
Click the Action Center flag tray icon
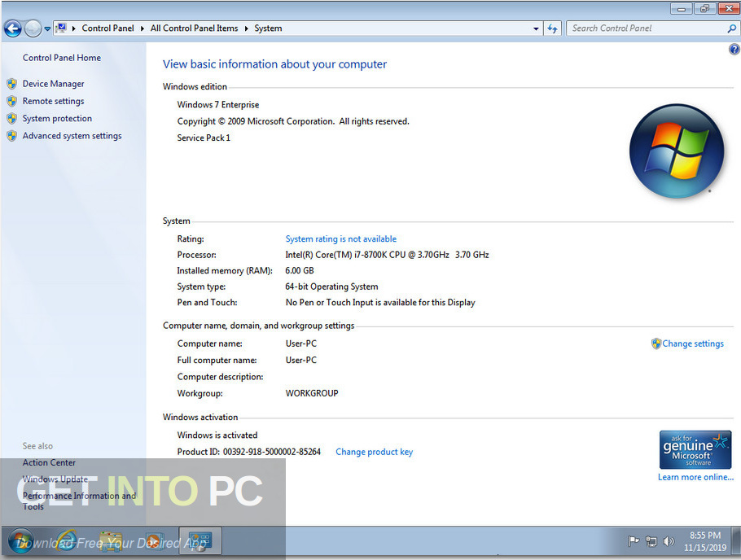634,541
